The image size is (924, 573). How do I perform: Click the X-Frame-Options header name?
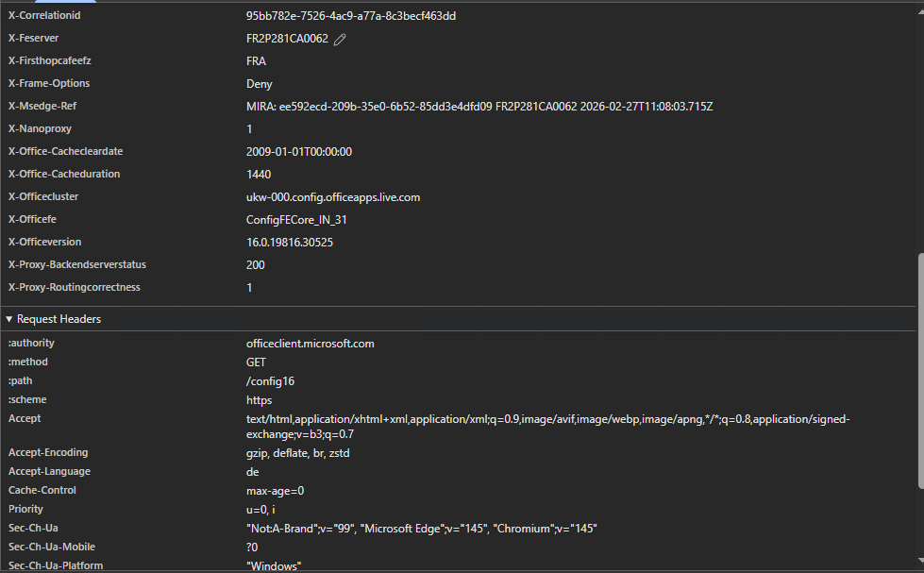pos(49,84)
